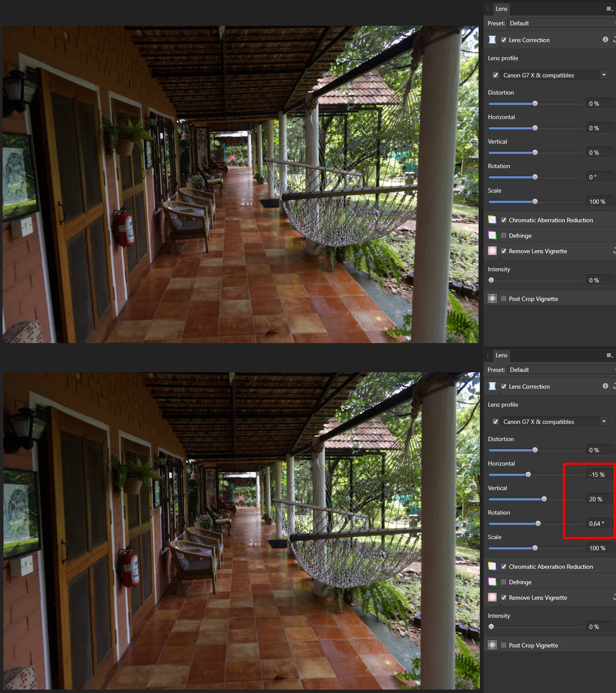Open Canon G7 X lens profile dropdown, top panel
This screenshot has height=693, width=616.
[x=555, y=75]
